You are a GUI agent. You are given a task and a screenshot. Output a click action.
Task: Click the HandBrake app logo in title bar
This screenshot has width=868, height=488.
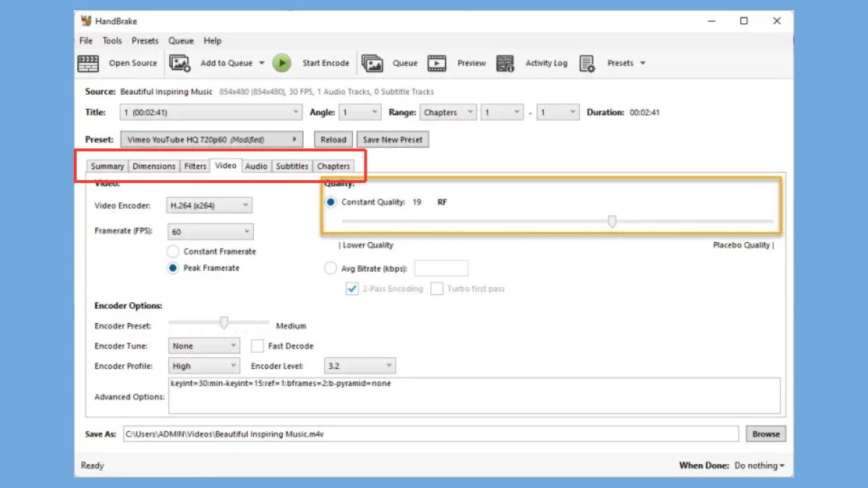tap(86, 21)
